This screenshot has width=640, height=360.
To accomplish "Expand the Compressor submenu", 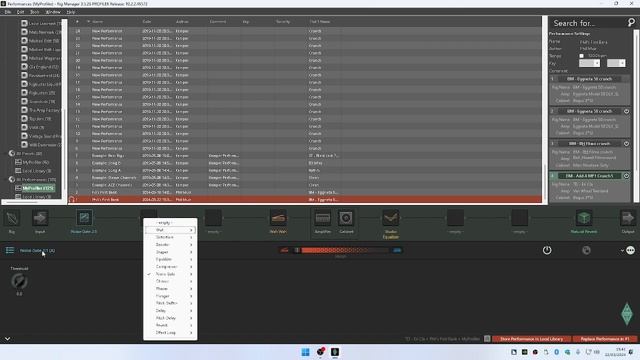I will tap(170, 267).
